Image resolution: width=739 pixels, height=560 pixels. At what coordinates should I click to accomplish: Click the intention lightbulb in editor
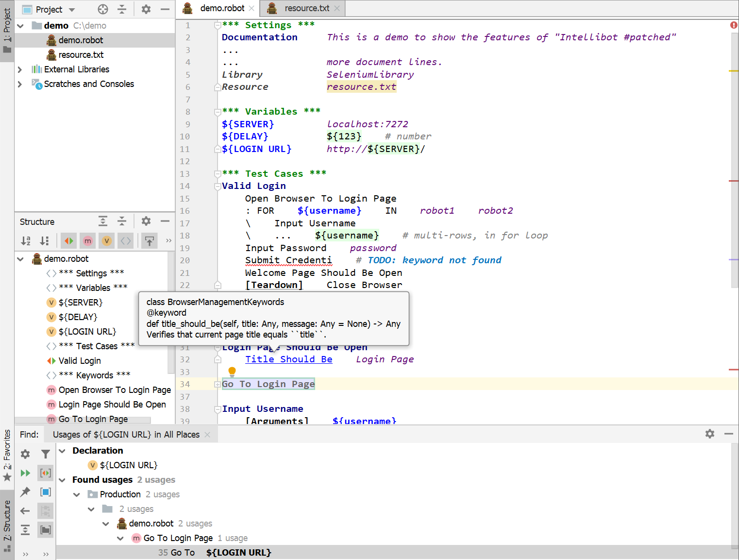point(232,372)
